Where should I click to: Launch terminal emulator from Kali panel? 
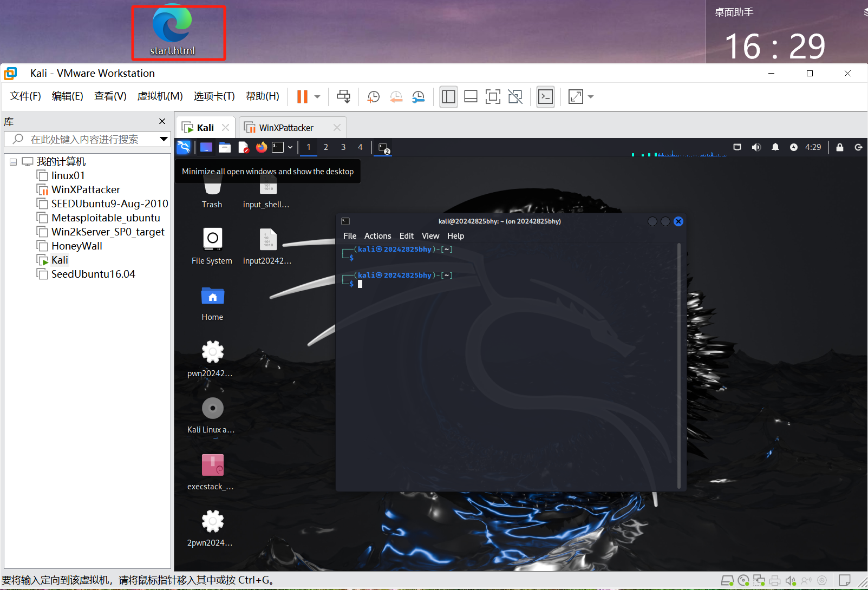click(x=278, y=147)
